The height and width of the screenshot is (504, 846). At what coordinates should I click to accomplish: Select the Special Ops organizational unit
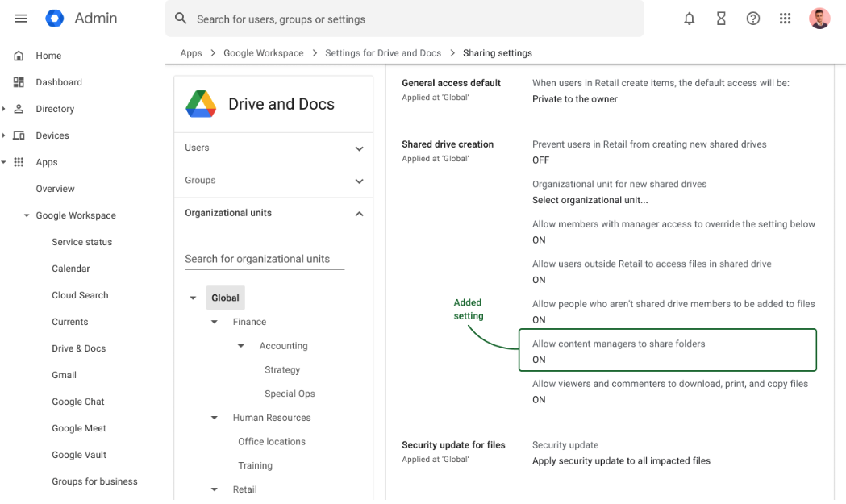tap(290, 394)
